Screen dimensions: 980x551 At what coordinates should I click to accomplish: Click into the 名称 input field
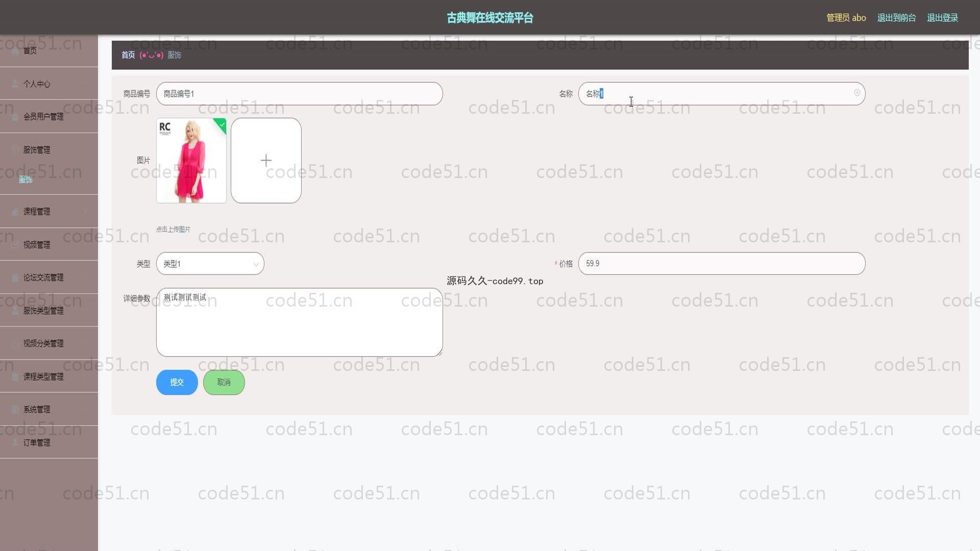721,94
